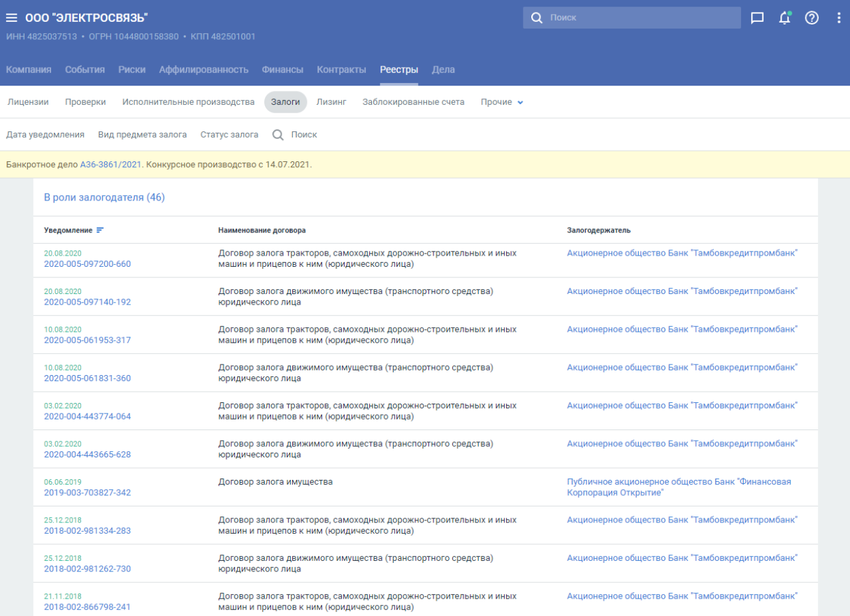This screenshot has width=850, height=616.
Task: Click the ОГРН 1044800158380 value
Action: [x=134, y=37]
